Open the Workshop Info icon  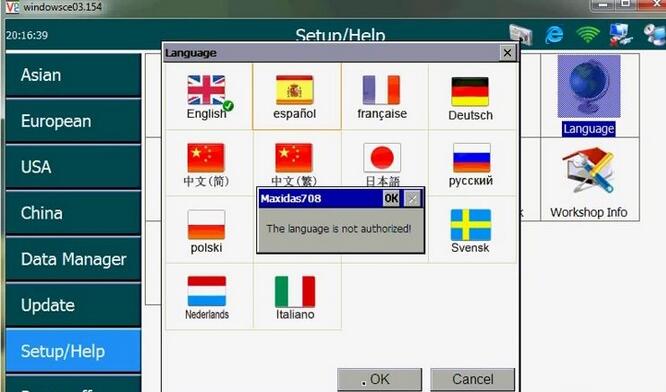589,181
